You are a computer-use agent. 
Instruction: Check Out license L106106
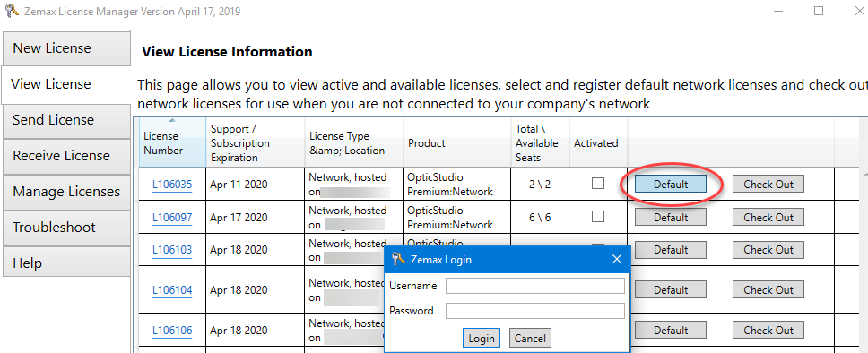768,331
